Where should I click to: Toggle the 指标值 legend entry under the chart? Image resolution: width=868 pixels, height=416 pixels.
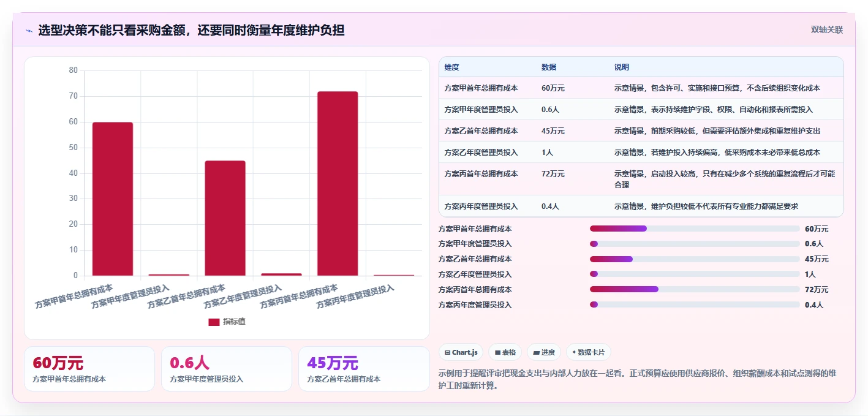click(227, 322)
